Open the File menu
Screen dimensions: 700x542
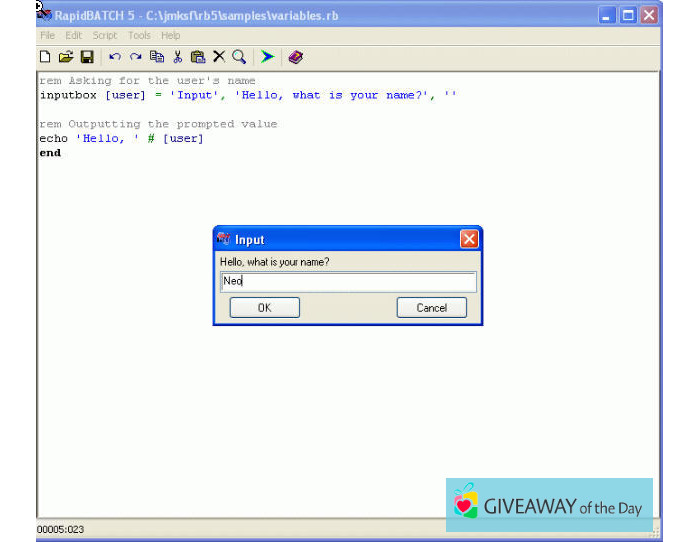(x=47, y=35)
